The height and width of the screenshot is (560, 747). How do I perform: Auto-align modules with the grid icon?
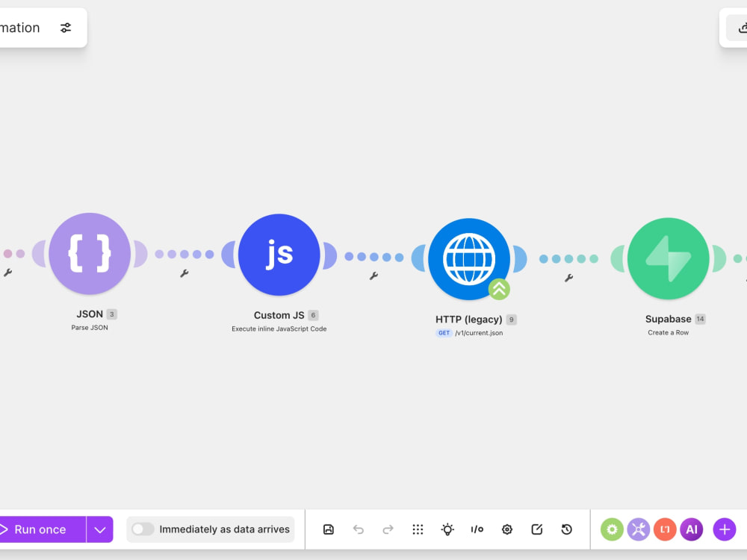[x=418, y=529]
